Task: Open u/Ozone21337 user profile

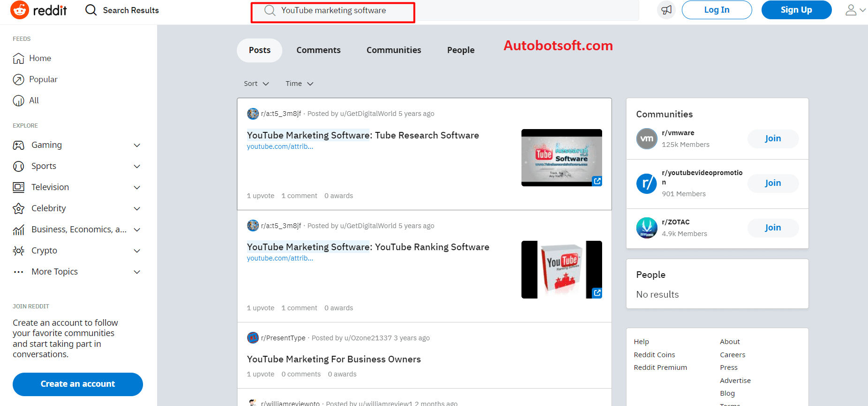Action: [x=368, y=338]
